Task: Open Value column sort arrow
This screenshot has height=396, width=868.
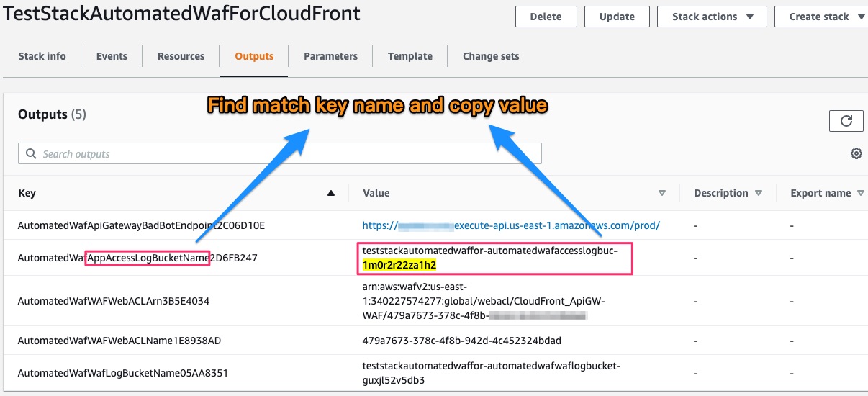Action: click(x=662, y=193)
